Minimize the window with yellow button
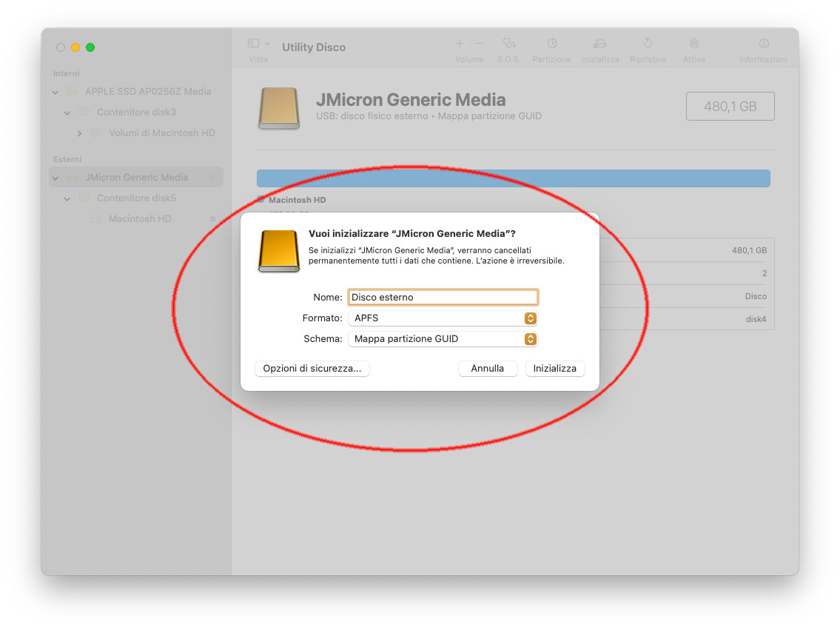The image size is (840, 630). tap(75, 47)
